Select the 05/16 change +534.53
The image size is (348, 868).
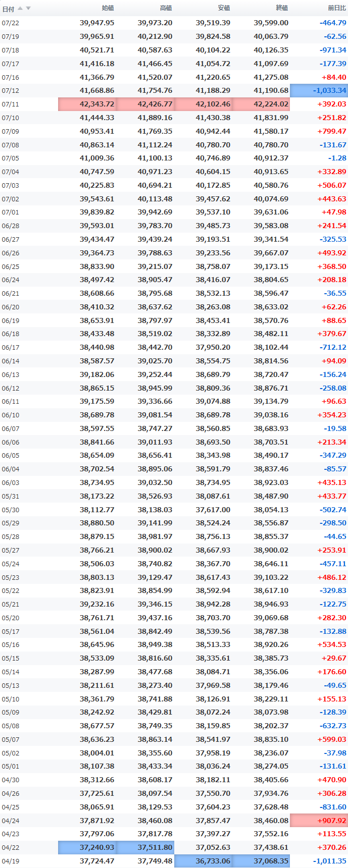pos(332,644)
